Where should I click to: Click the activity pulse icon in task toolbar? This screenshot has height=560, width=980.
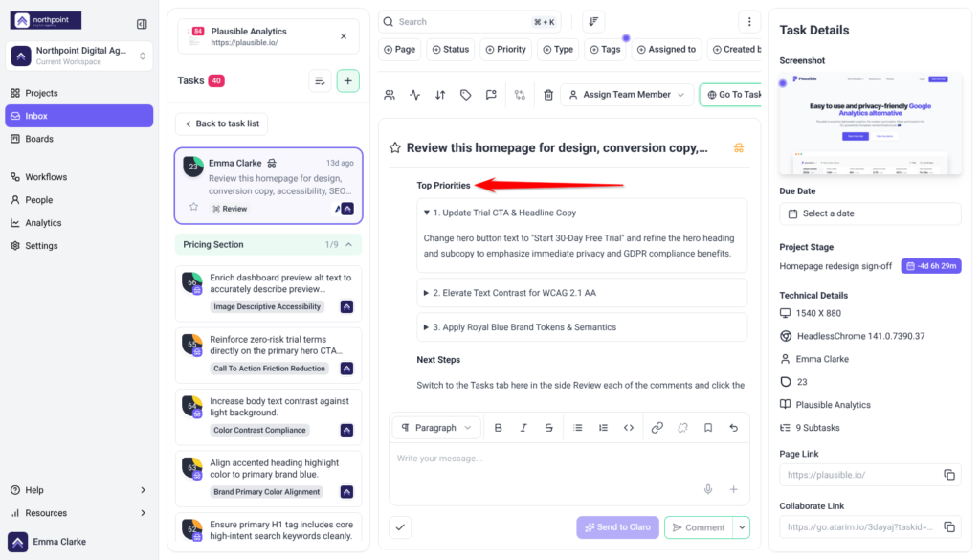pyautogui.click(x=415, y=95)
